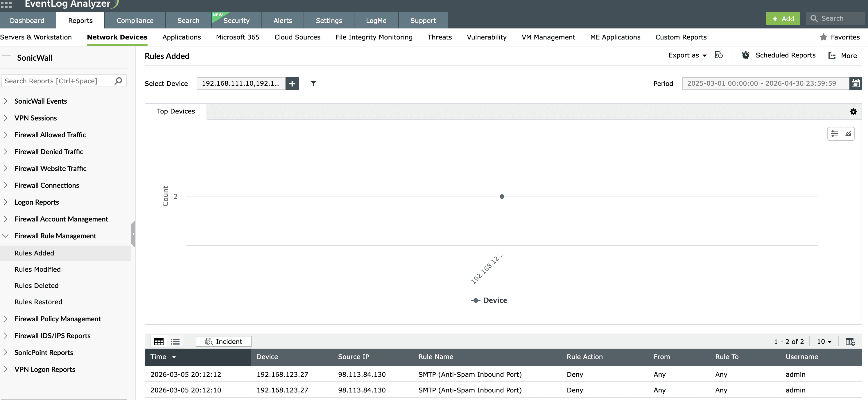Screen dimensions: 868x400
Task: Click the Incident button
Action: [x=223, y=341]
